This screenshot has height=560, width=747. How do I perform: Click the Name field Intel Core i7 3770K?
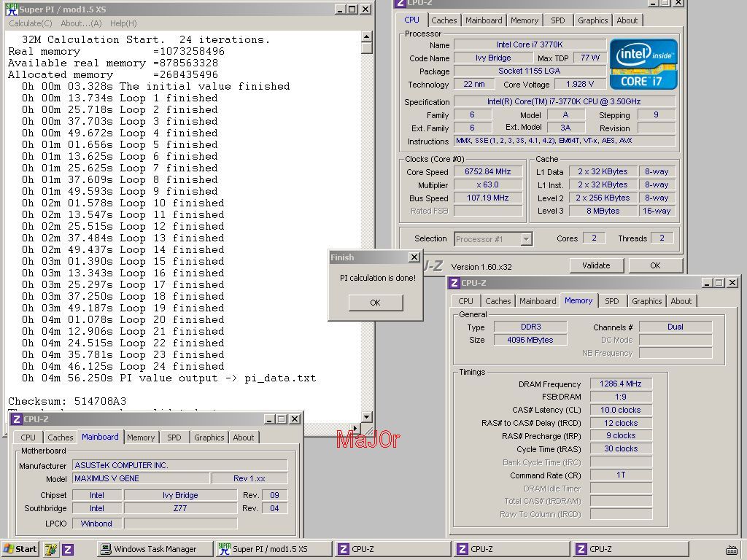pyautogui.click(x=530, y=44)
